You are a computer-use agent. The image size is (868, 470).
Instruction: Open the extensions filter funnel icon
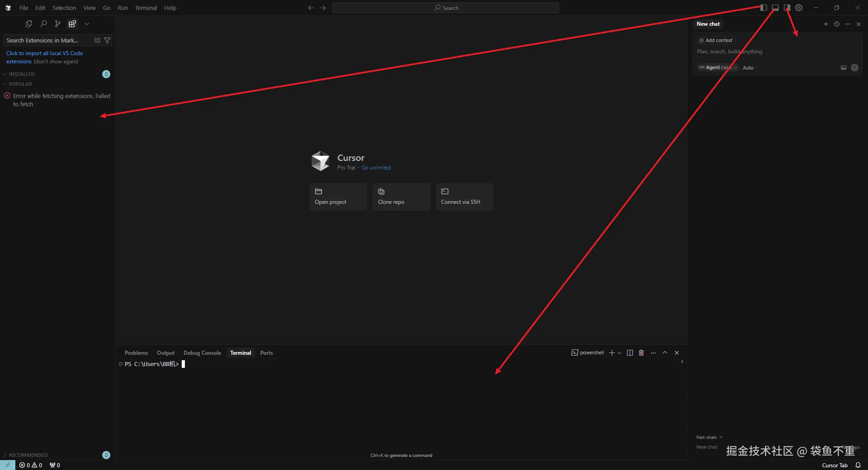click(107, 40)
